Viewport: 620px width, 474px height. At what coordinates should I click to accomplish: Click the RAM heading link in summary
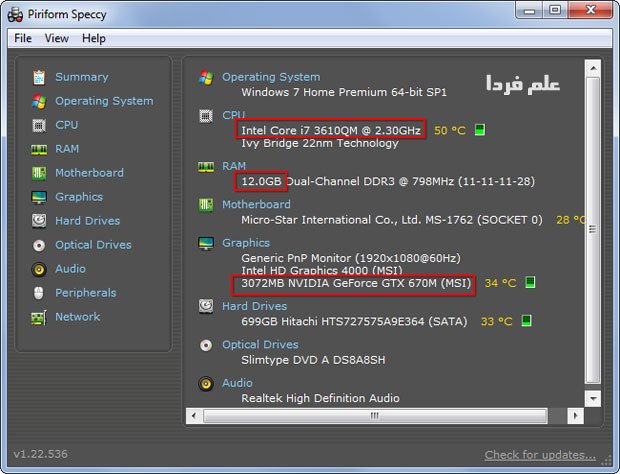point(234,166)
